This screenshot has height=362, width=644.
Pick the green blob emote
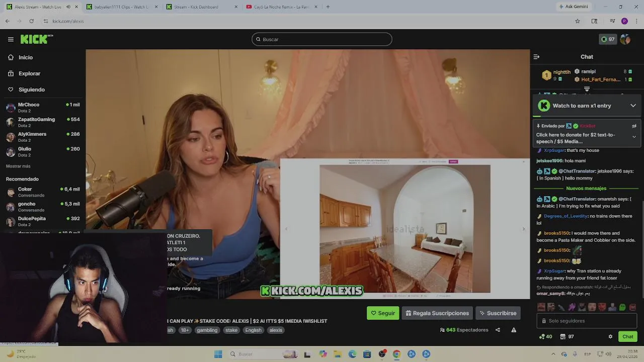[x=622, y=307]
